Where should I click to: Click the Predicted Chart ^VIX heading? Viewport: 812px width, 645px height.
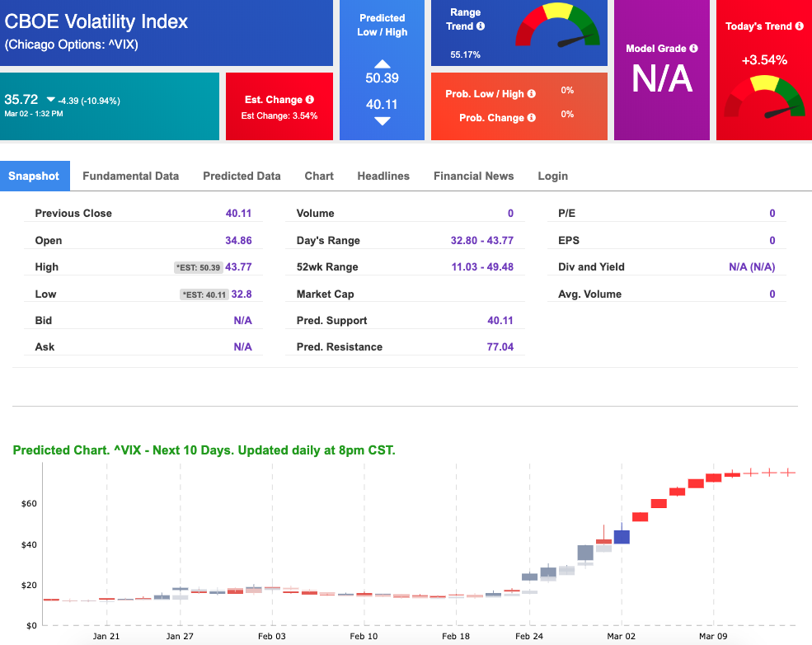[204, 450]
